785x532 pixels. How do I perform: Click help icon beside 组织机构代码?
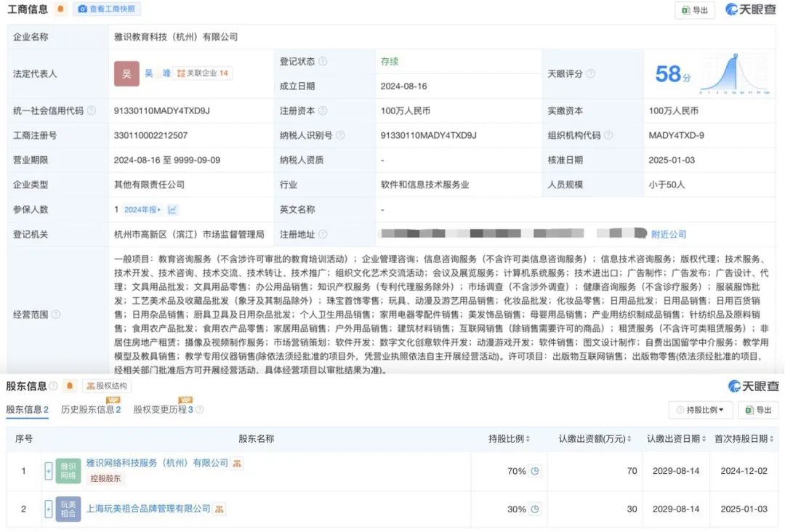point(609,135)
